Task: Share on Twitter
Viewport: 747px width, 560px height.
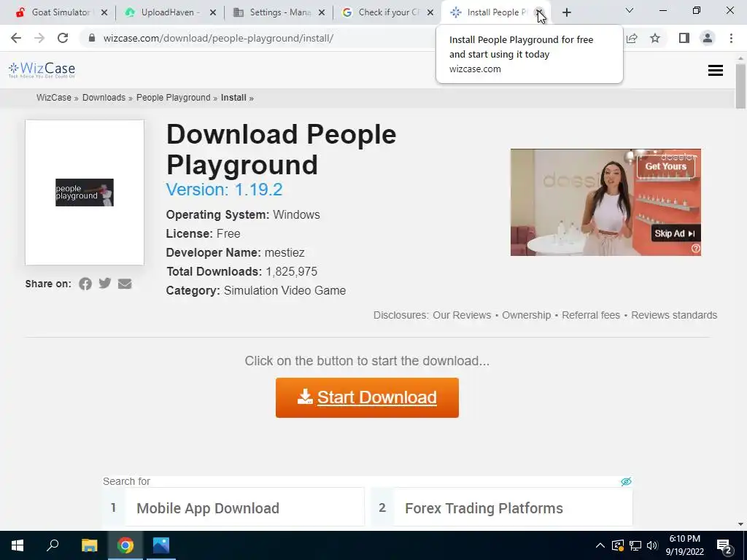Action: pyautogui.click(x=105, y=284)
